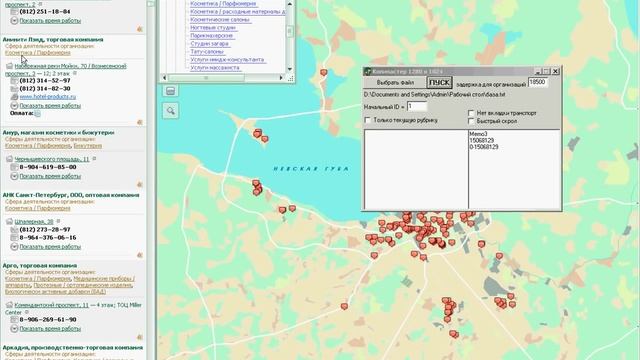Click the orange icon at the bottom of the АНК Санкт-Петербург card

[140, 255]
